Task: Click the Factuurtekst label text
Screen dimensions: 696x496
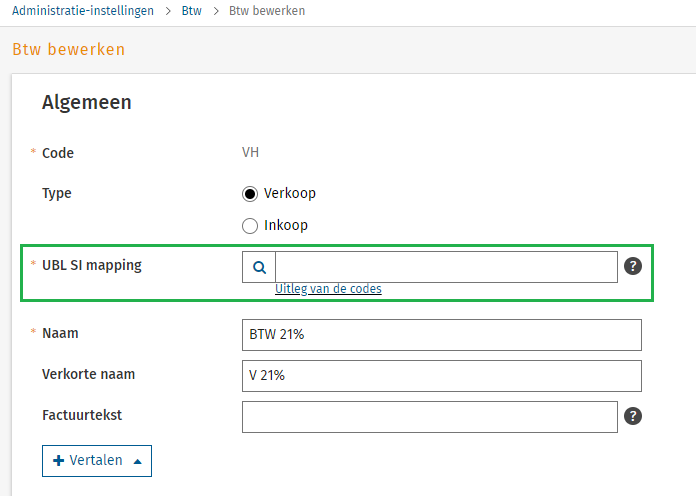Action: (x=82, y=413)
